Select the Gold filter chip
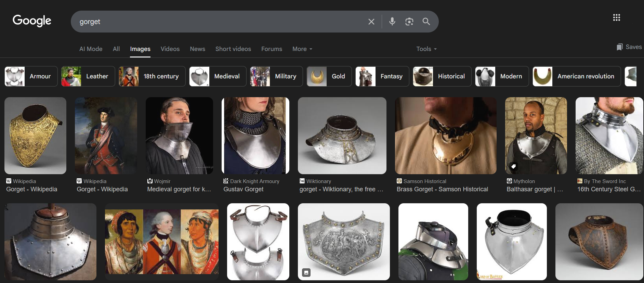Image resolution: width=644 pixels, height=283 pixels. click(329, 76)
